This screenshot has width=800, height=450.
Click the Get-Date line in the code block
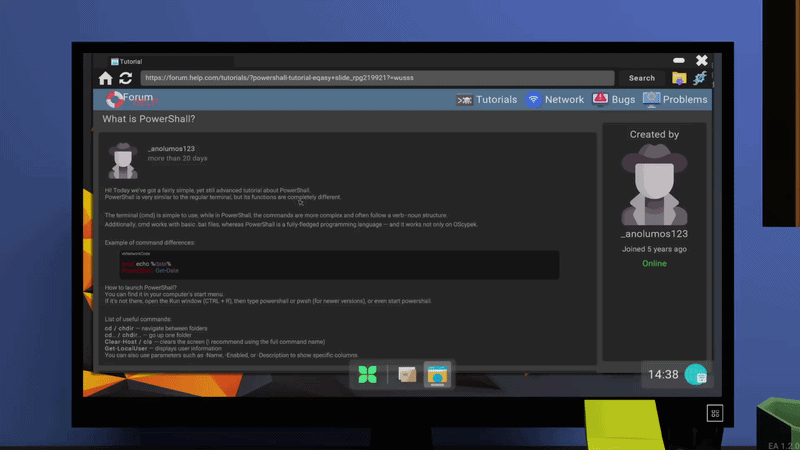pos(150,271)
